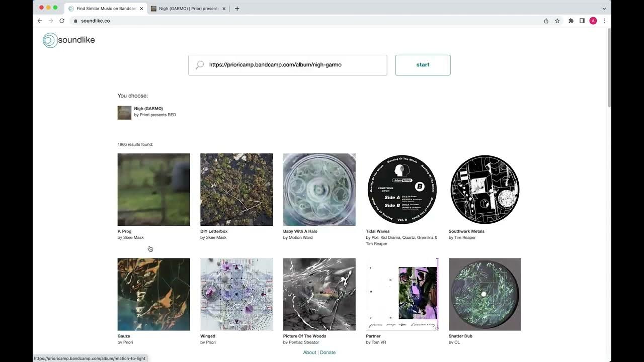Open the extensions puzzle icon
The width and height of the screenshot is (644, 362).
(571, 21)
